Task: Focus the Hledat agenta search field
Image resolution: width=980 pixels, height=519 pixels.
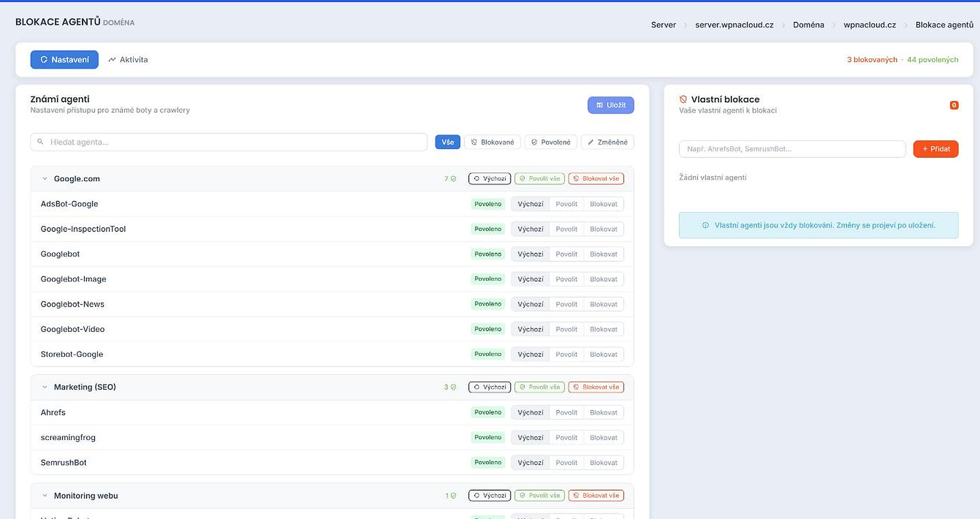Action: pyautogui.click(x=229, y=142)
